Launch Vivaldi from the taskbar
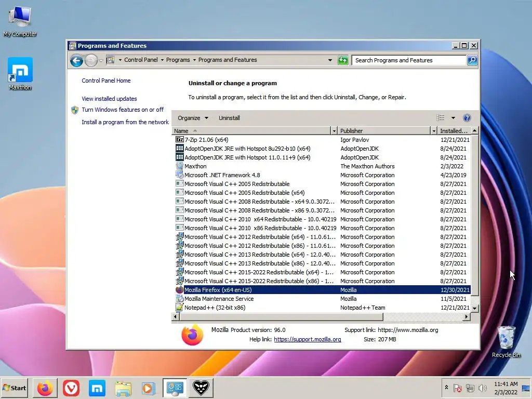Screen dimensions: 532x399 coord(71,388)
